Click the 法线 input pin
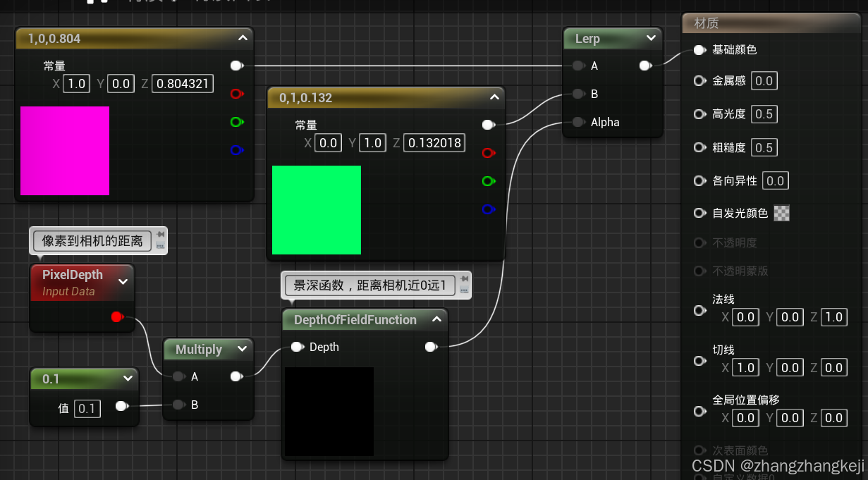This screenshot has height=480, width=868. click(699, 310)
